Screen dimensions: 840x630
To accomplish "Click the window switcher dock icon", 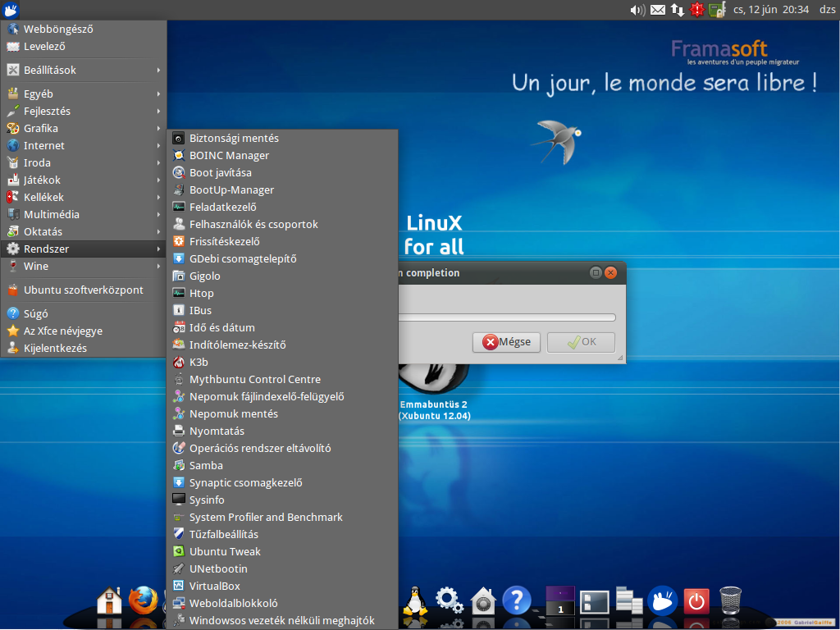I will tap(595, 601).
